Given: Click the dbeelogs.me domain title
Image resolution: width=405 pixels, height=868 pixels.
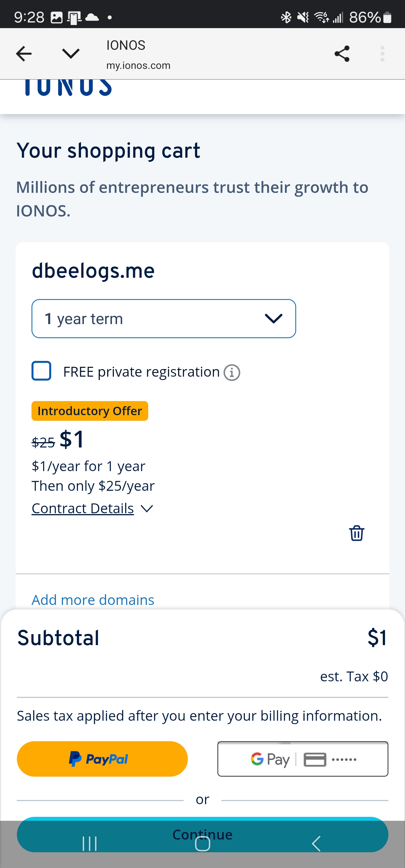Looking at the screenshot, I should [93, 271].
